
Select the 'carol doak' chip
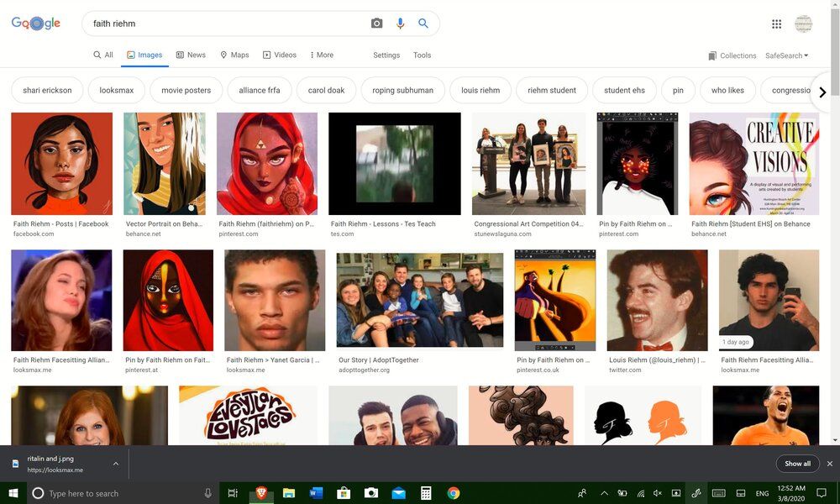326,91
